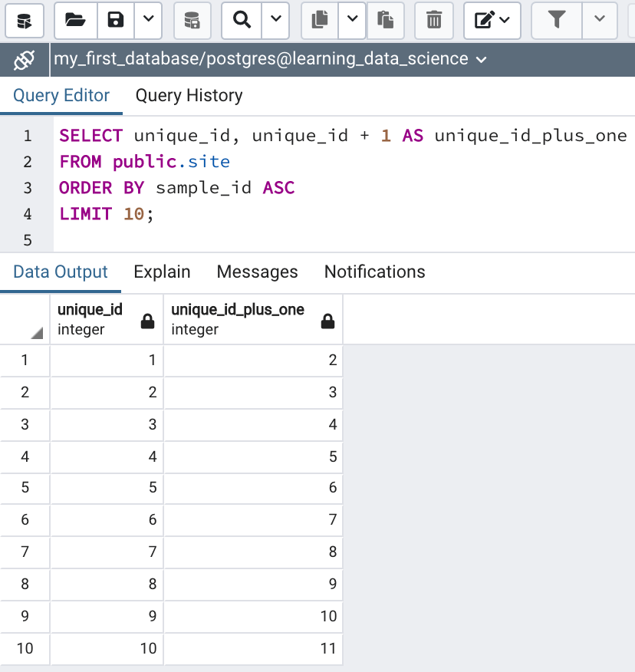
Task: Click the Save Data Changes icon
Action: point(192,20)
